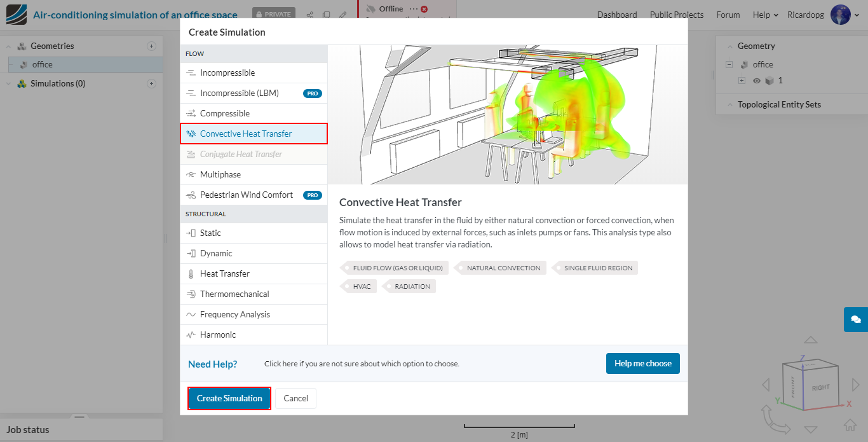Add a new geometry with plus icon
This screenshot has height=442, width=868.
pyautogui.click(x=151, y=46)
